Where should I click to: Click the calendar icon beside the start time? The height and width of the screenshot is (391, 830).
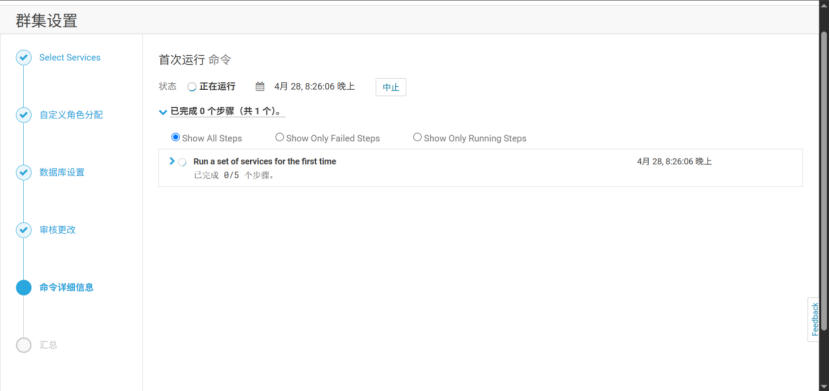(x=260, y=86)
